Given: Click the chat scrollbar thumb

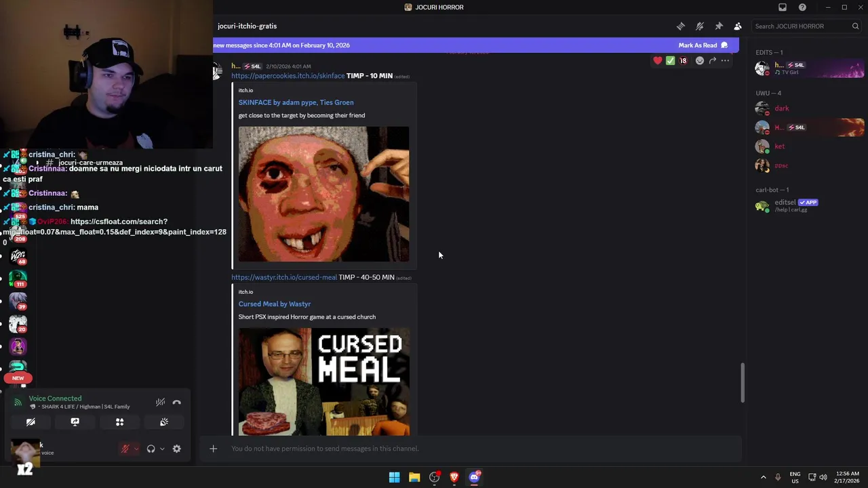Looking at the screenshot, I should click(743, 383).
